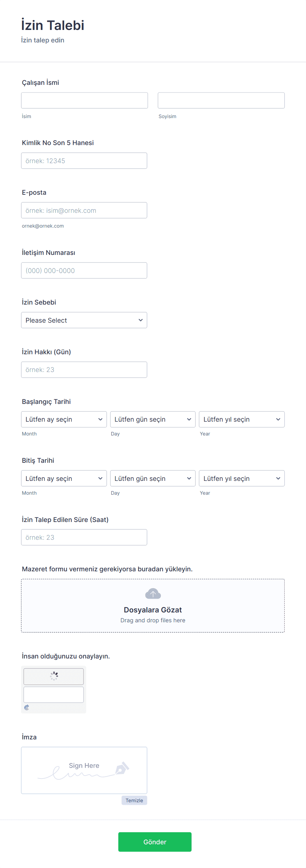Screen dimensions: 306x868
Task: Expand the end date year dropdown
Action: coord(242,479)
